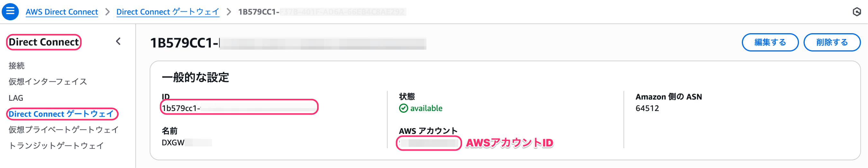
Task: Click the hexagon icon at top right
Action: tap(856, 12)
